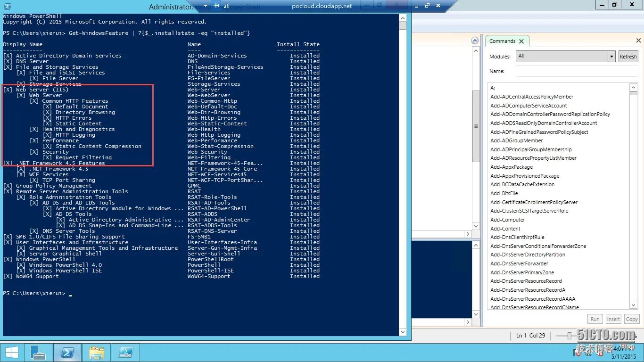This screenshot has height=362, width=644.
Task: Click the ISE script pane horizontal scroll-right arrow
Action: (x=468, y=234)
